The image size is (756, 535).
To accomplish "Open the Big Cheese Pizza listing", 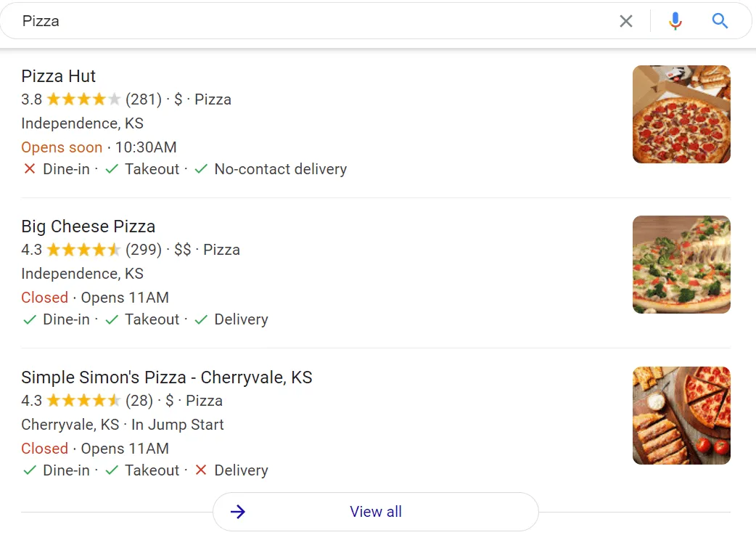I will coord(88,226).
